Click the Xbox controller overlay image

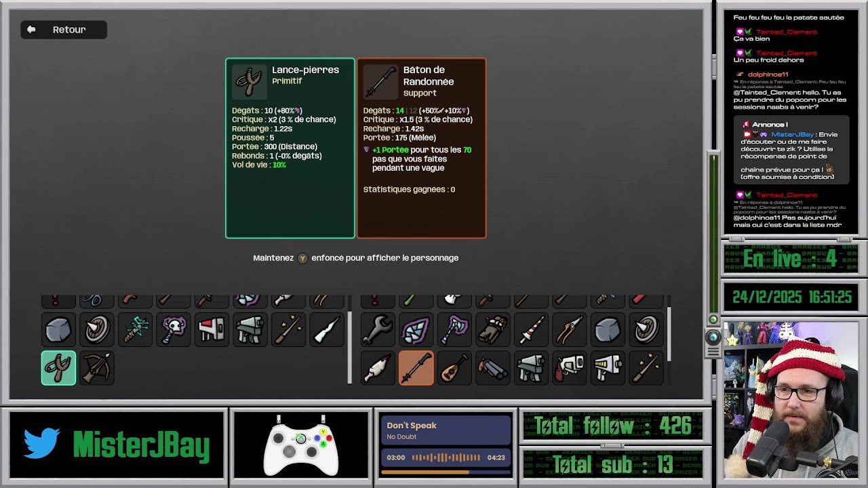(x=301, y=445)
